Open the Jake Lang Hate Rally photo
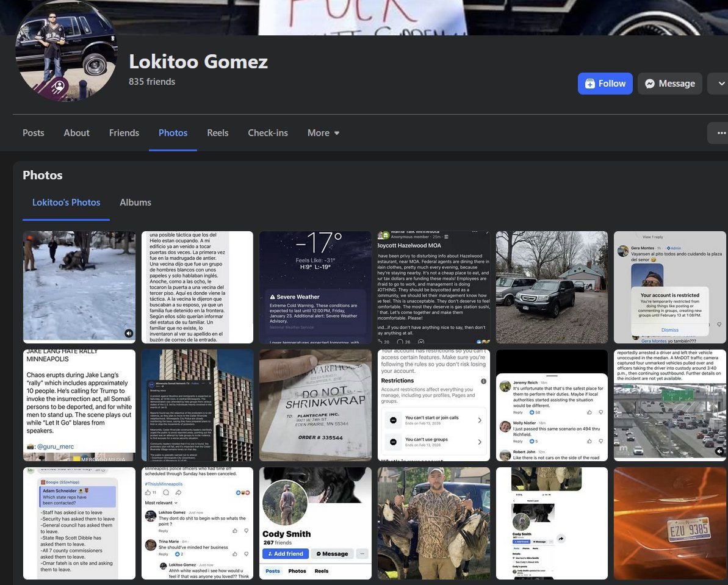This screenshot has height=585, width=728. click(x=79, y=405)
